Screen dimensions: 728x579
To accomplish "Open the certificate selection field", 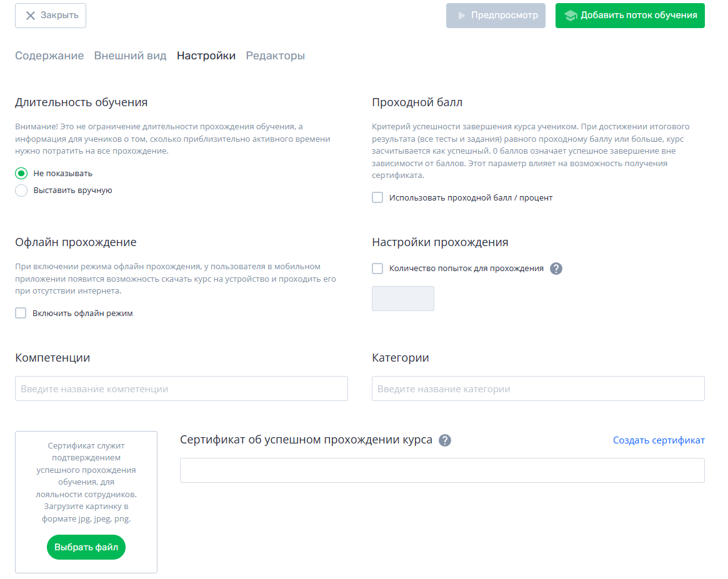I will click(x=442, y=470).
